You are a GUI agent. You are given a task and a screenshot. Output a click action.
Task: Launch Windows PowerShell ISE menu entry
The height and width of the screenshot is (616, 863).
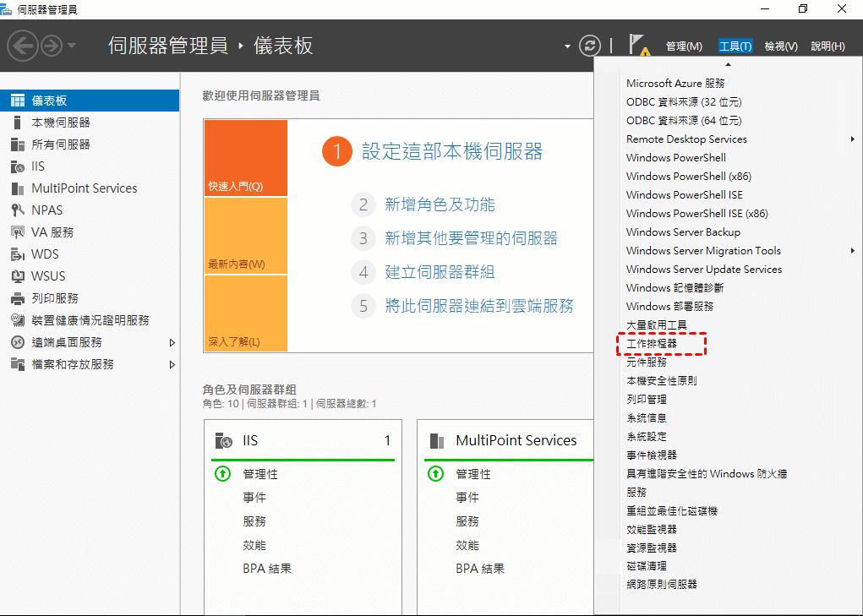pos(684,195)
